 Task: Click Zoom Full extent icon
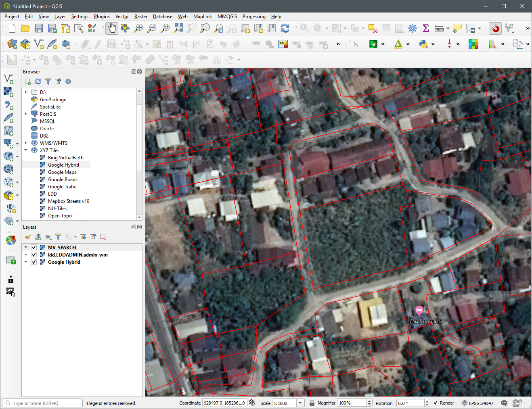[178, 28]
